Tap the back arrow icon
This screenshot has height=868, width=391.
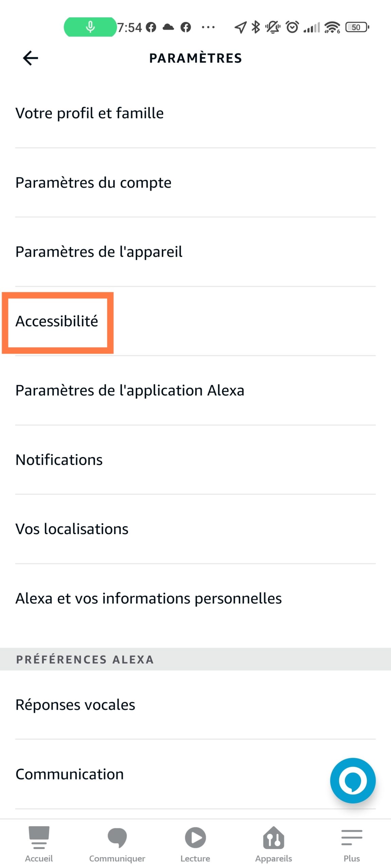30,58
